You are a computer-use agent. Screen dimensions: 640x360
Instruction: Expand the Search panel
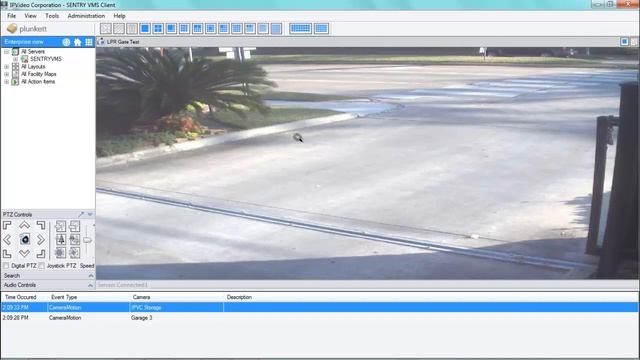91,276
